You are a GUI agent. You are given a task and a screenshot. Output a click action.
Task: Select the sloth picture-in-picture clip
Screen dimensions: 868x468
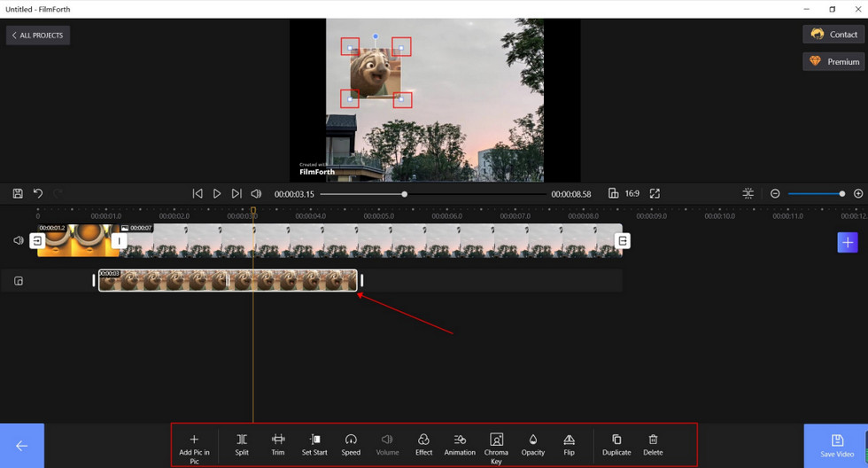point(228,281)
